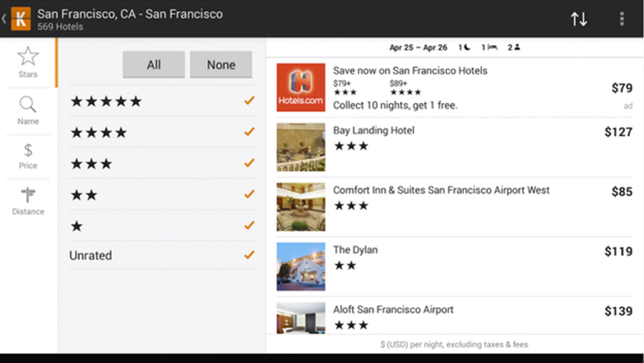This screenshot has height=363, width=644.
Task: Switch to the Price filter tab
Action: point(28,156)
